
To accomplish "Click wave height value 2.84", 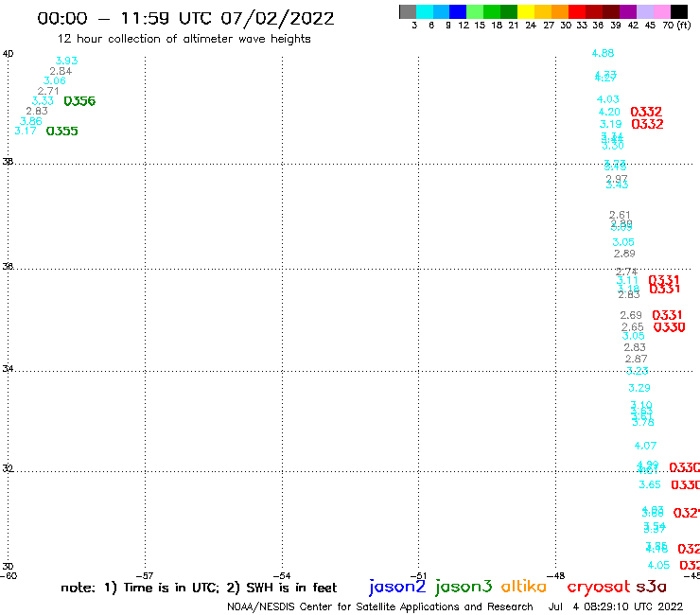I will [61, 71].
